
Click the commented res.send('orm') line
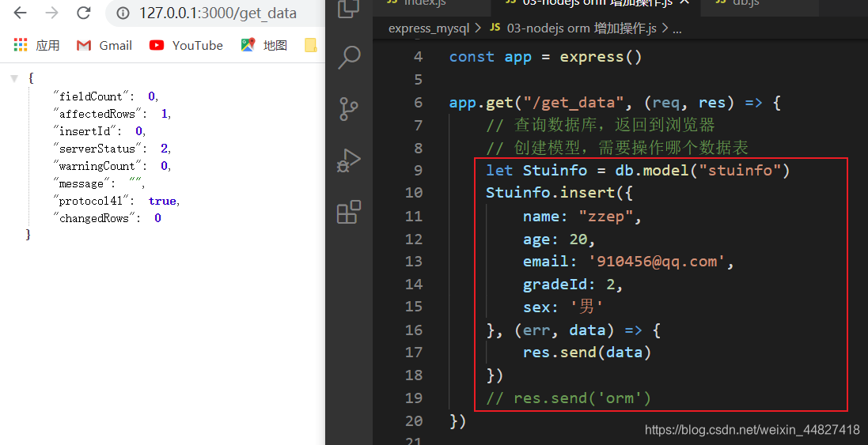click(569, 398)
